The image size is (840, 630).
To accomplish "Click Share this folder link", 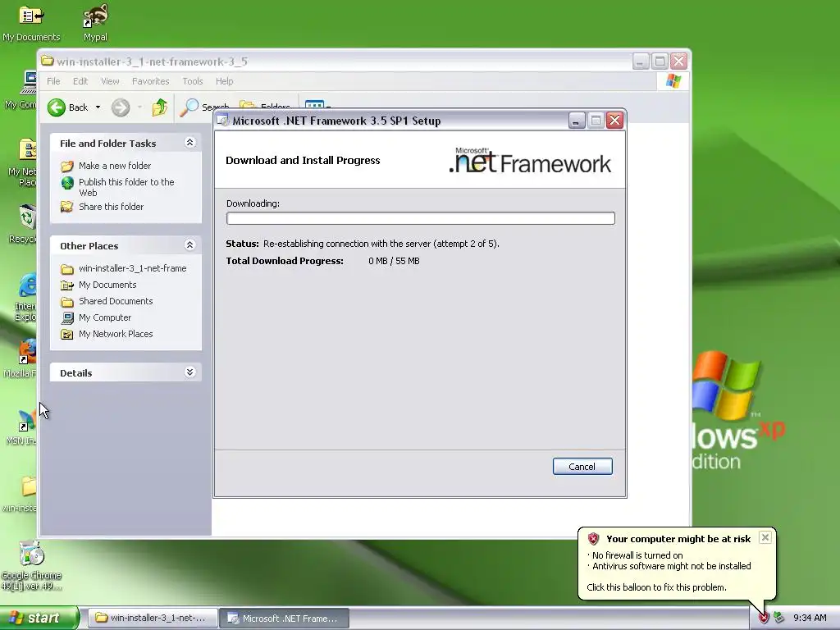I will [x=111, y=207].
